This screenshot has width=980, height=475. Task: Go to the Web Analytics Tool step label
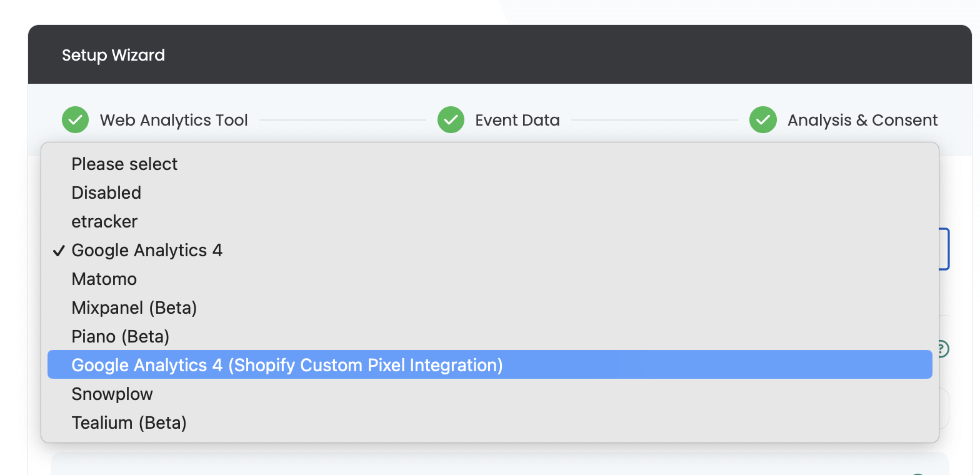click(x=174, y=120)
